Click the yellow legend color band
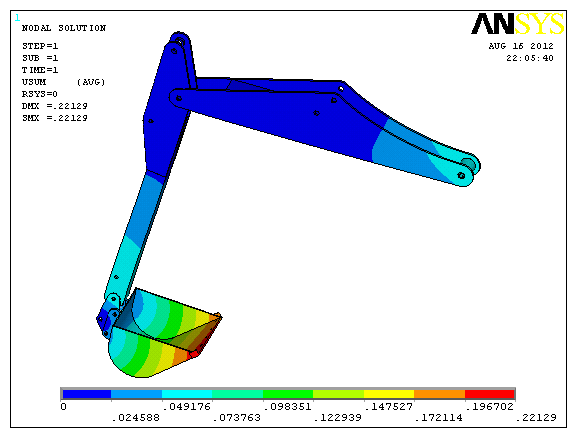584x438 pixels. (389, 394)
